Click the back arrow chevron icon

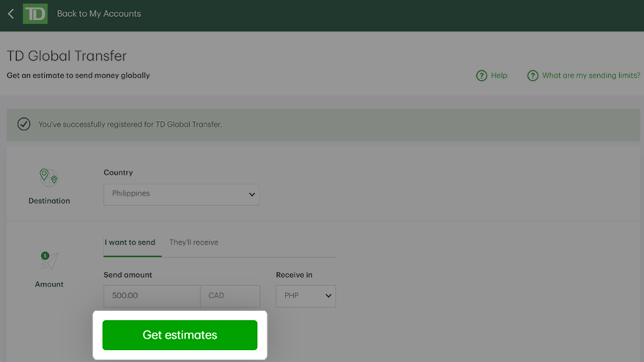click(x=11, y=14)
